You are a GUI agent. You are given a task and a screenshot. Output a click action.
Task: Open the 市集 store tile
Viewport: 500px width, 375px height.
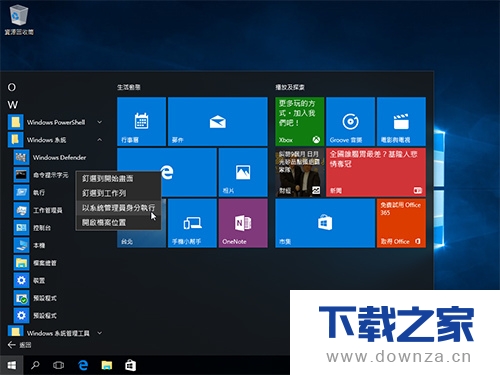pos(325,223)
